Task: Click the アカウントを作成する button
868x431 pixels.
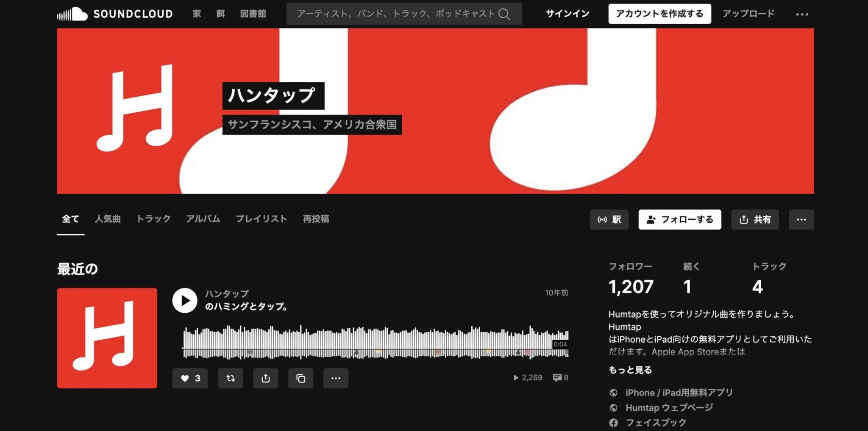Action: (659, 13)
